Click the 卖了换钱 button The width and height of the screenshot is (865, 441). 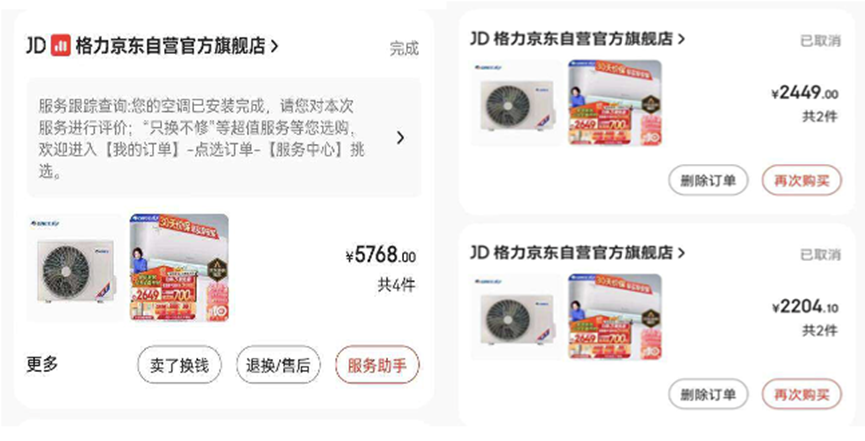tap(179, 365)
